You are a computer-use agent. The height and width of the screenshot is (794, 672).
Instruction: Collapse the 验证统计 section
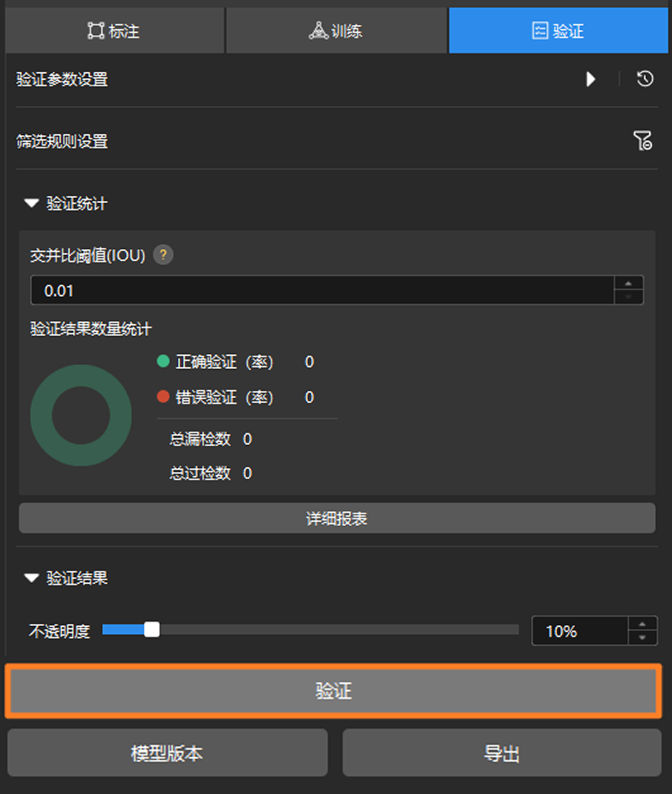[31, 204]
